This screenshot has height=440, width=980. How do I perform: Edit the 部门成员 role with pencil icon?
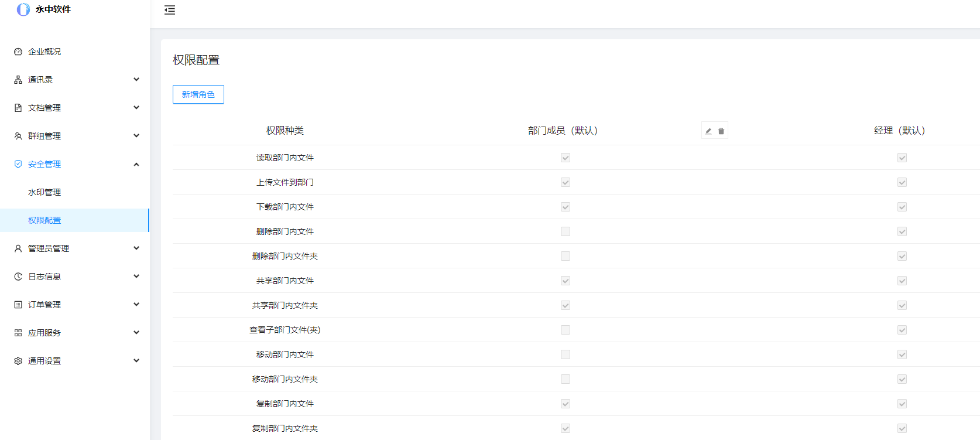pos(708,131)
